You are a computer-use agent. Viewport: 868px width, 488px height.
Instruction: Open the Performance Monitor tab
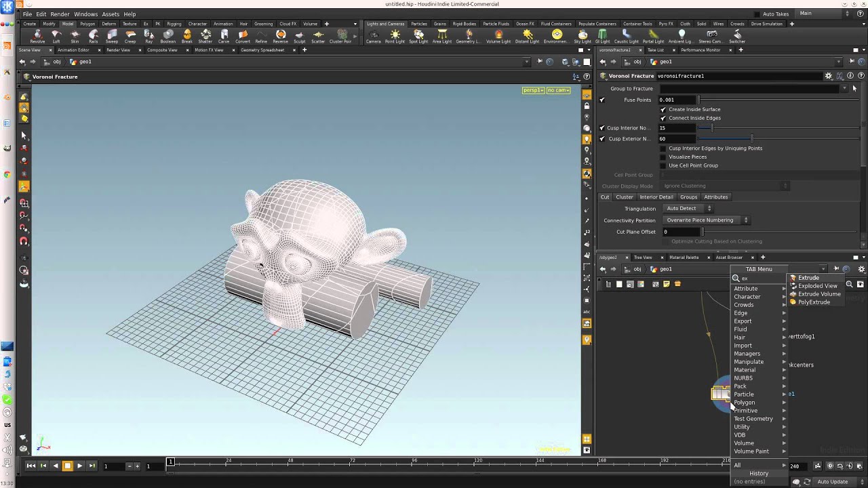click(701, 49)
